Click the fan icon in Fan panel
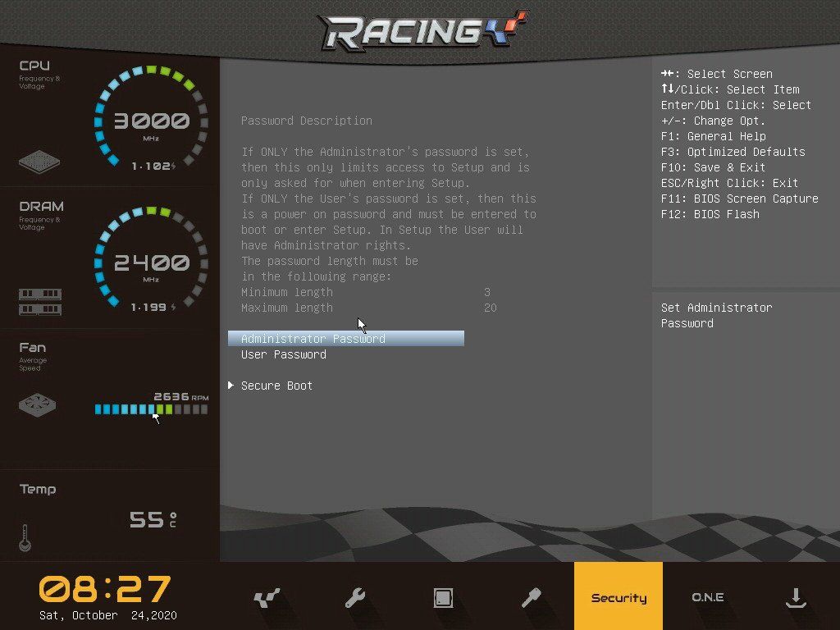 coord(39,404)
